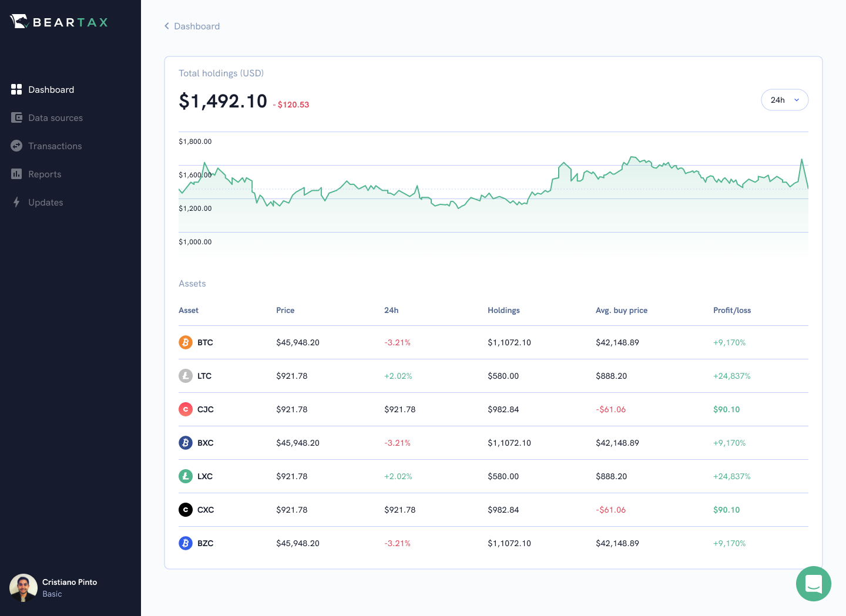Select Dashboard in the sidebar
846x616 pixels.
[51, 90]
